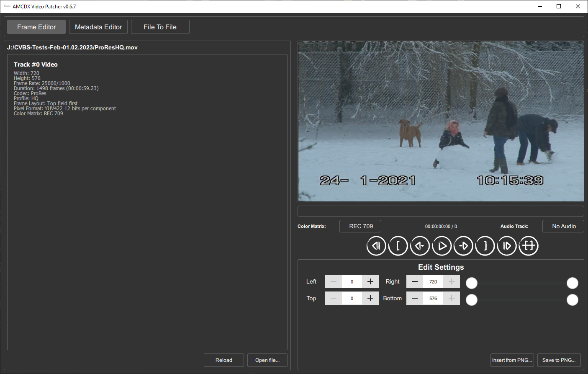Increase the Bottom crop value
The image size is (588, 374).
pyautogui.click(x=452, y=298)
